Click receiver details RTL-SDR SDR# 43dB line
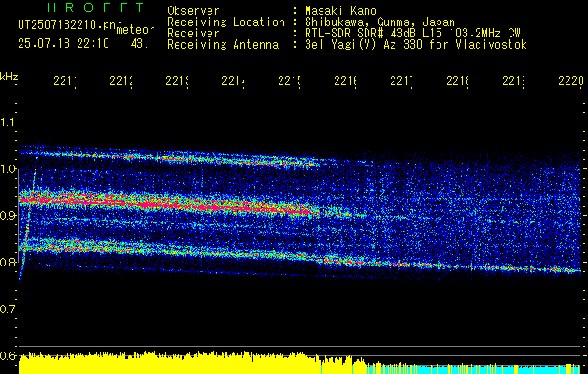This screenshot has width=588, height=374. pyautogui.click(x=412, y=34)
